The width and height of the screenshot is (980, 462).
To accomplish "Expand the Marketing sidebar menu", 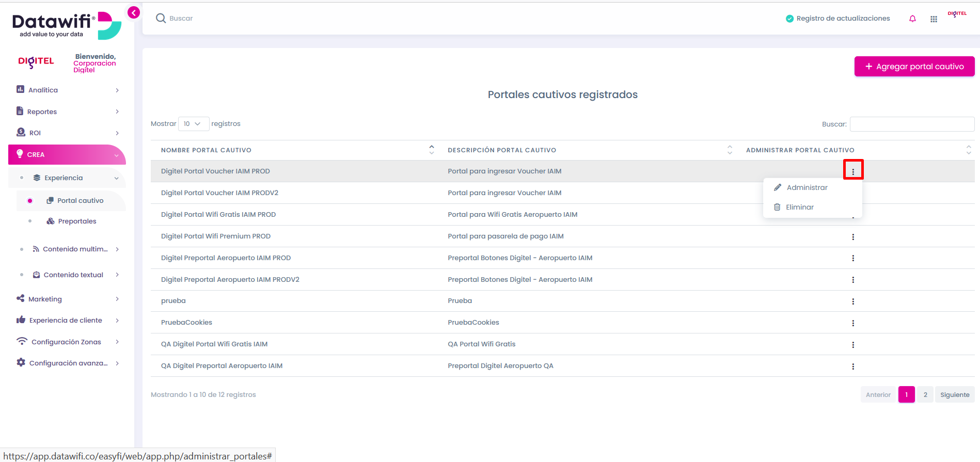I will point(68,299).
